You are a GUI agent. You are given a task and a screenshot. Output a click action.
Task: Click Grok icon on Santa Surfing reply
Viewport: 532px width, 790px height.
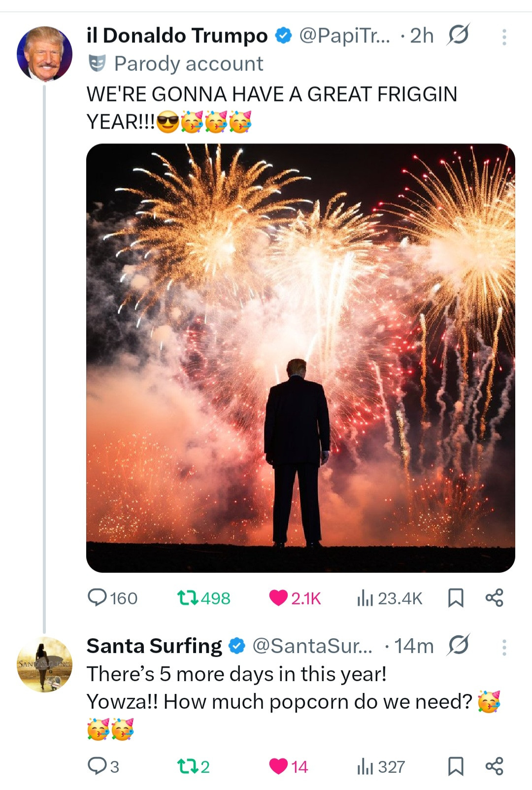pos(458,646)
